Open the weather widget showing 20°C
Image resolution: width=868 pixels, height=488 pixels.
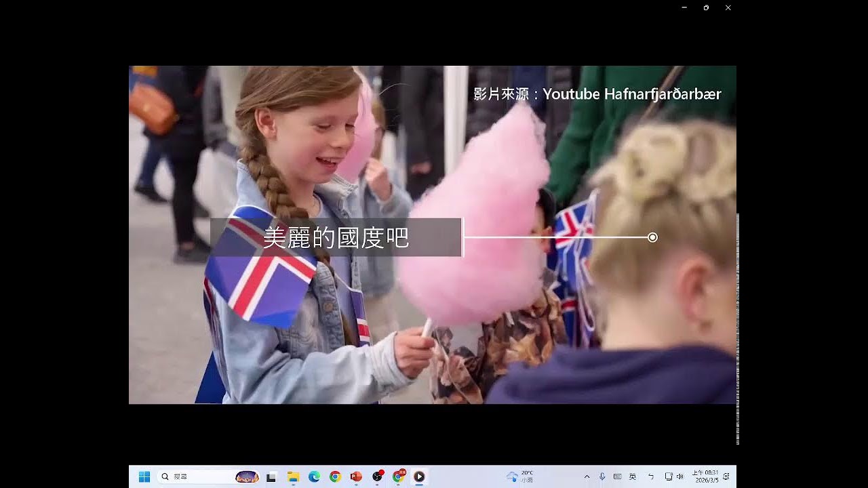pos(520,476)
